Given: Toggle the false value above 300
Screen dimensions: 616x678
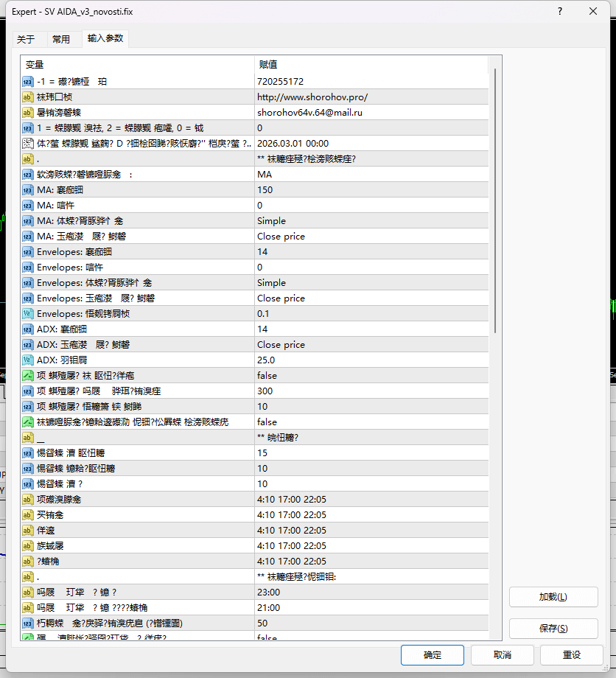Looking at the screenshot, I should click(372, 376).
